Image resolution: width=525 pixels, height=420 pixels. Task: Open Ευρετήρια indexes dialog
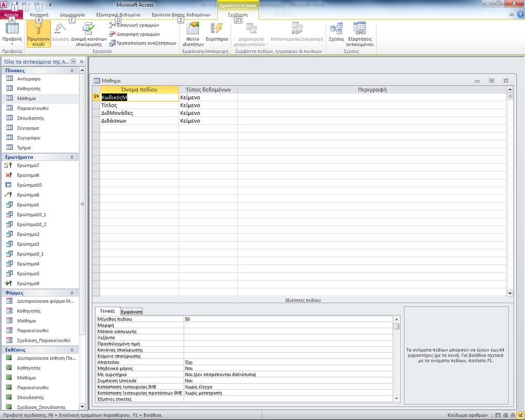[217, 32]
